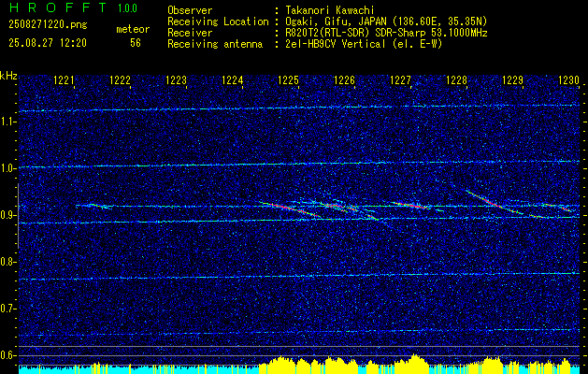588x374 pixels.
Task: Click the 0.9 frequency axis label
Action: [8, 215]
